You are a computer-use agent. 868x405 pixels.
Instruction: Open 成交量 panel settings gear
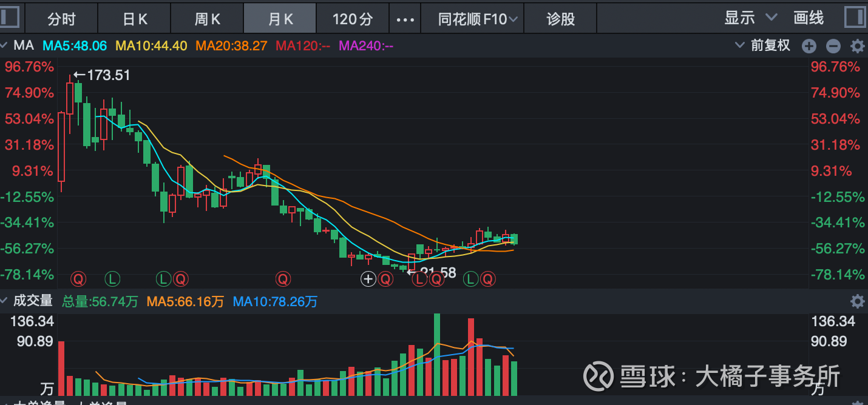point(857,301)
